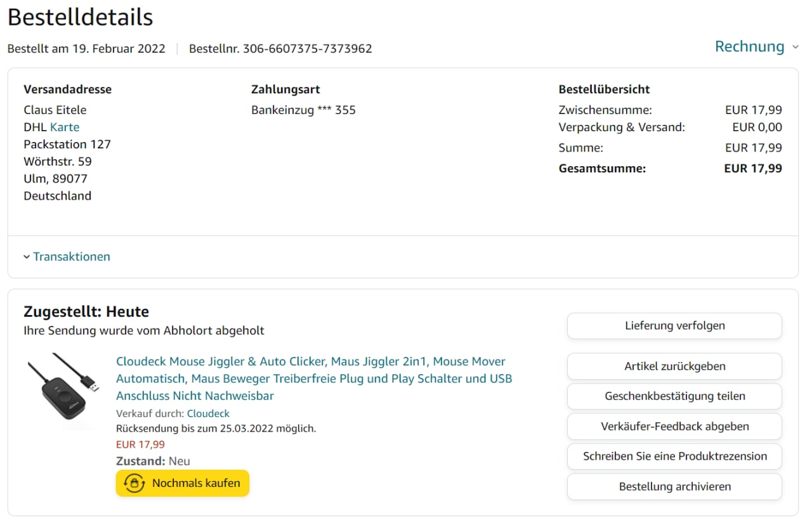Archive order with Bestellung archivieren
Image resolution: width=812 pixels, height=523 pixels.
coord(674,486)
